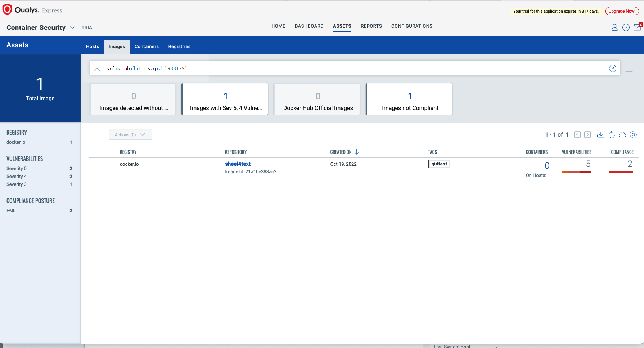Switch to Containers tab

(x=147, y=47)
